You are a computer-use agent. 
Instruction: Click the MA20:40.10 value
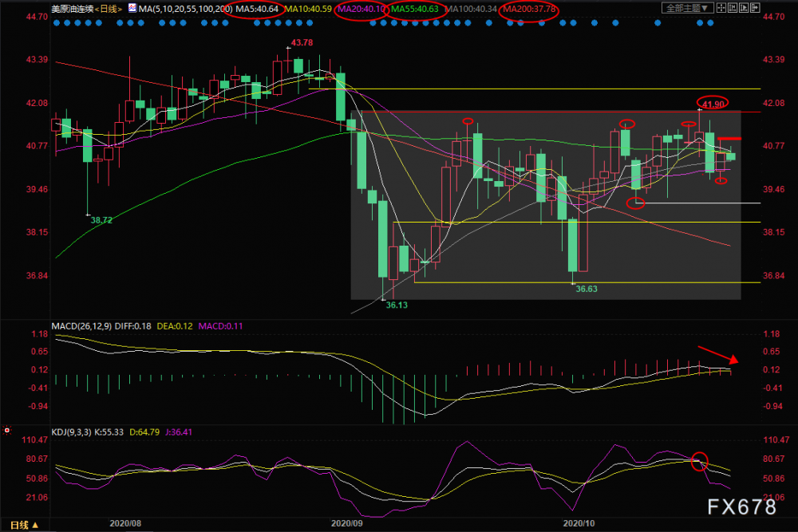361,9
